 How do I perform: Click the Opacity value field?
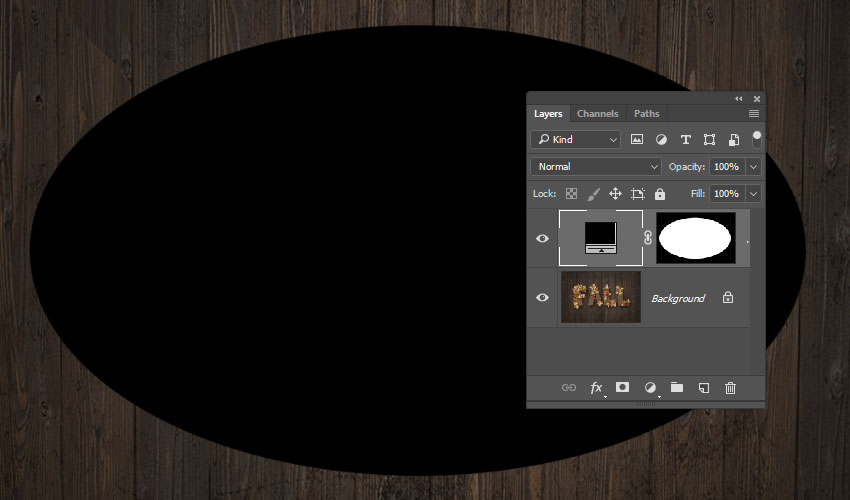726,166
